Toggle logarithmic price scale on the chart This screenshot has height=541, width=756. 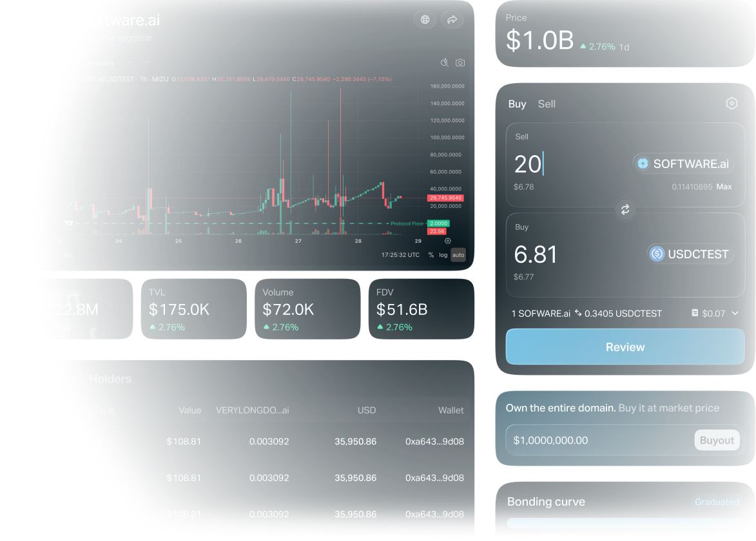point(442,254)
